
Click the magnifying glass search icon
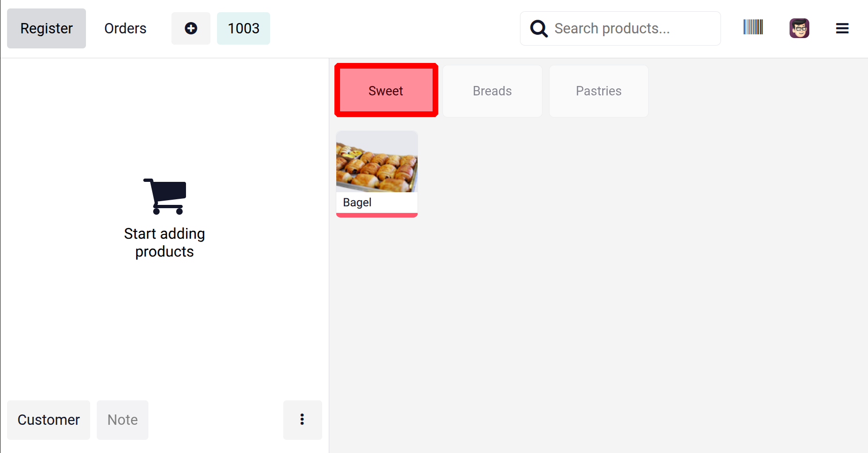539,29
